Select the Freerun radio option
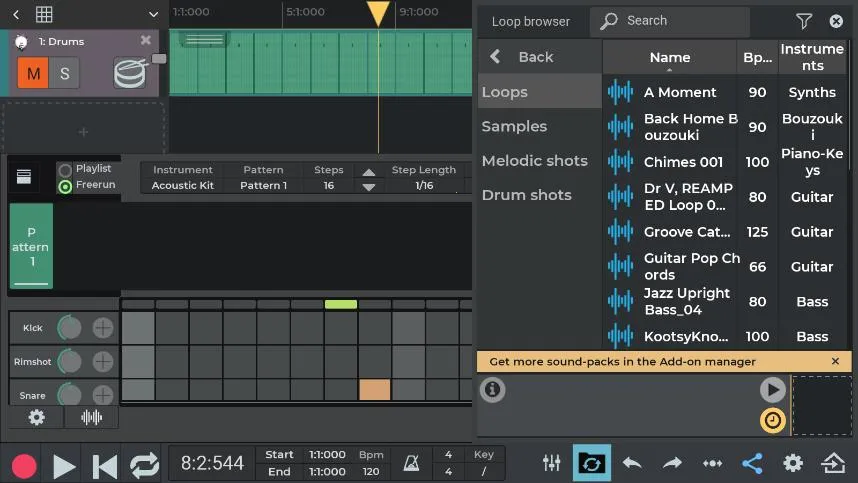The image size is (858, 483). click(x=66, y=185)
